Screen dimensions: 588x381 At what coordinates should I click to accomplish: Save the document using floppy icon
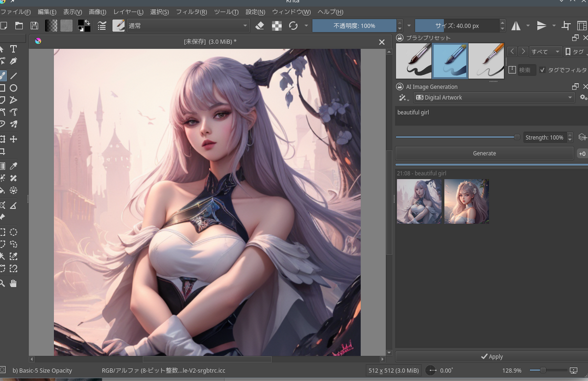34,25
